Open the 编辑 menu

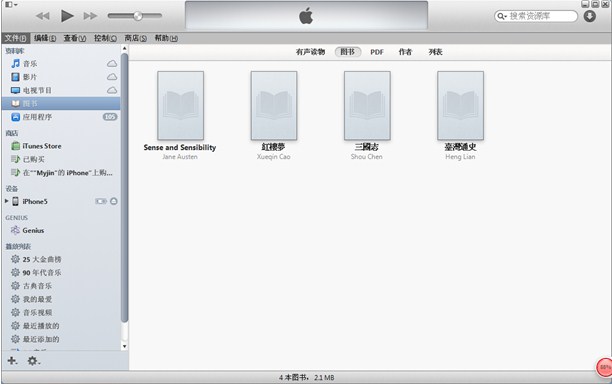click(45, 38)
